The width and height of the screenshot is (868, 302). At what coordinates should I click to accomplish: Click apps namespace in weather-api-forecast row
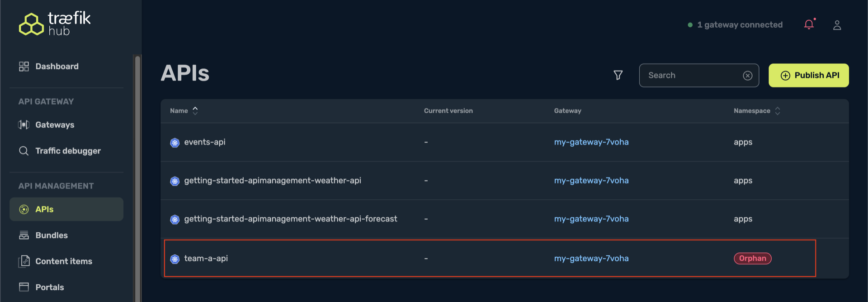[x=743, y=220]
